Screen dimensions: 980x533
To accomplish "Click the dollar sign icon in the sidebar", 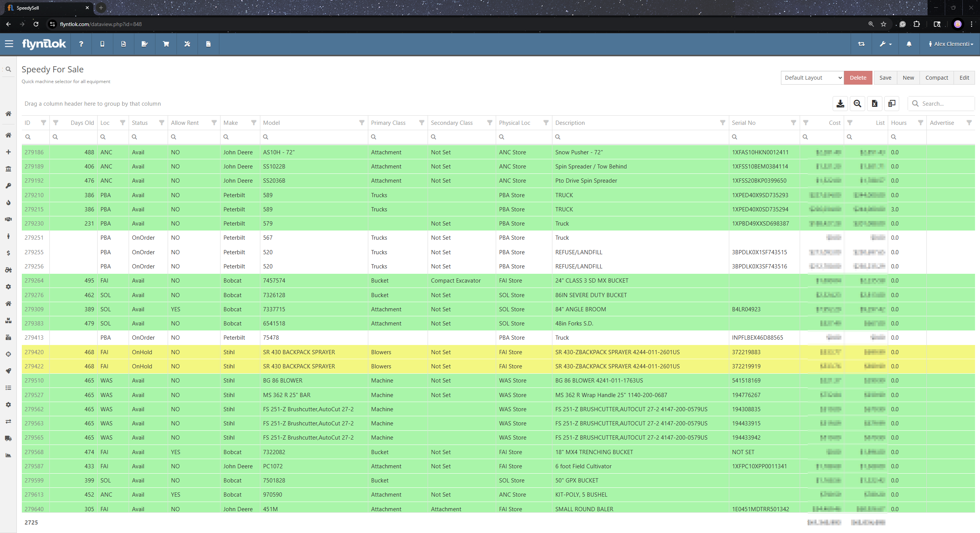I will tap(8, 253).
